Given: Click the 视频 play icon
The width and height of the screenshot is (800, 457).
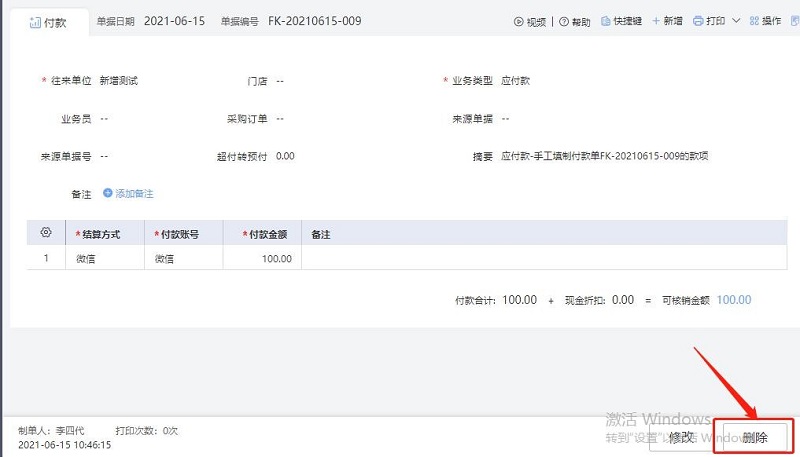Looking at the screenshot, I should (x=519, y=21).
